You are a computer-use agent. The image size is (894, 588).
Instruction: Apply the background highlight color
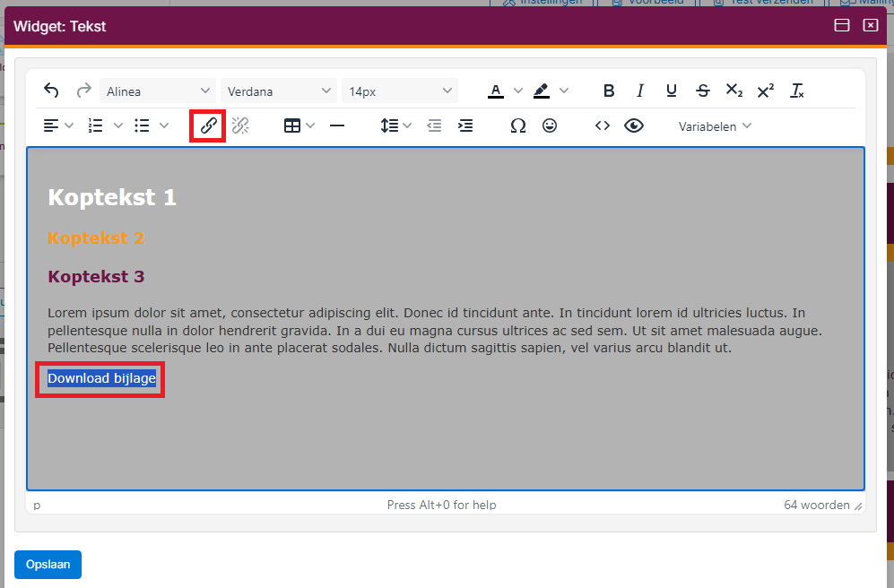(x=541, y=91)
